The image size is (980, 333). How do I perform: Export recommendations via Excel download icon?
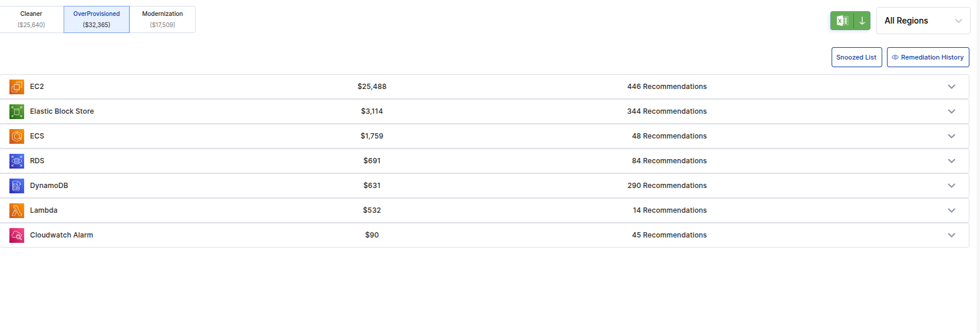[850, 21]
